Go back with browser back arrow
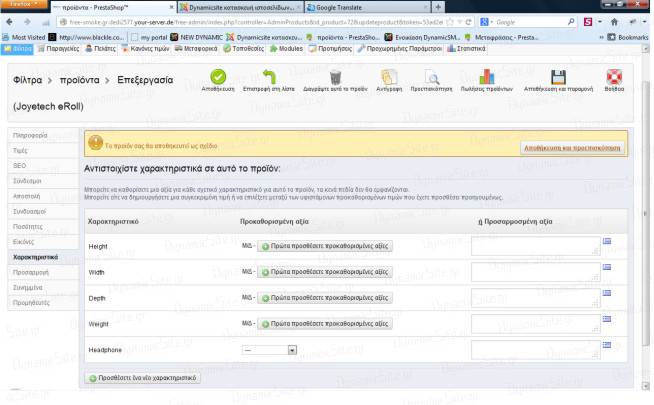 tap(9, 22)
